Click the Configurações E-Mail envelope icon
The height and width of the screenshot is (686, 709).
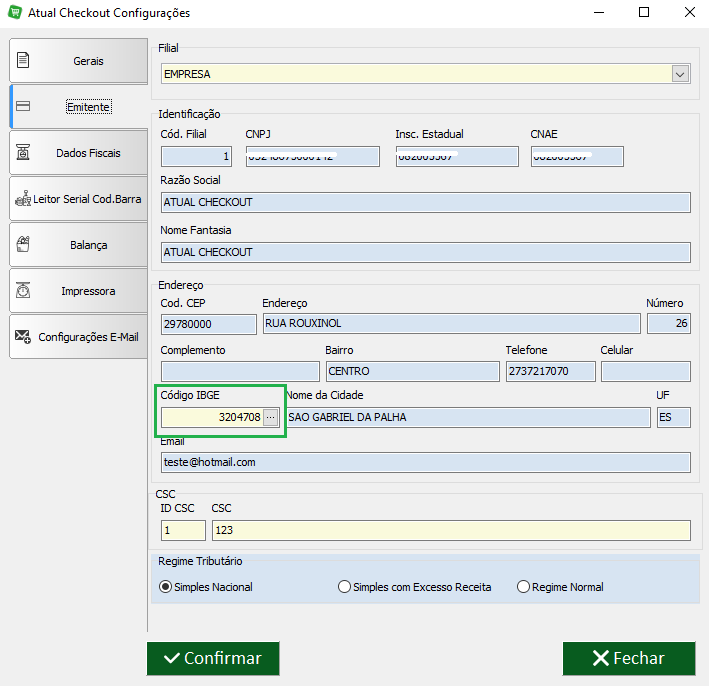point(23,336)
